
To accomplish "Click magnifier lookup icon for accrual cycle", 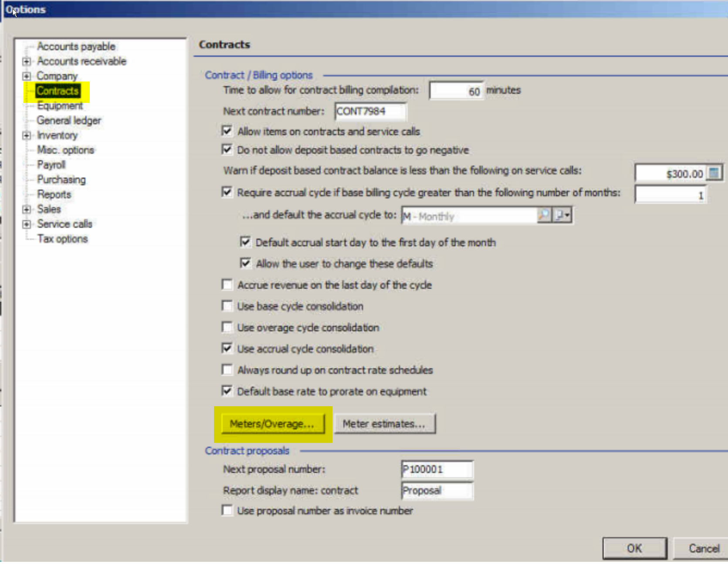I will 544,215.
